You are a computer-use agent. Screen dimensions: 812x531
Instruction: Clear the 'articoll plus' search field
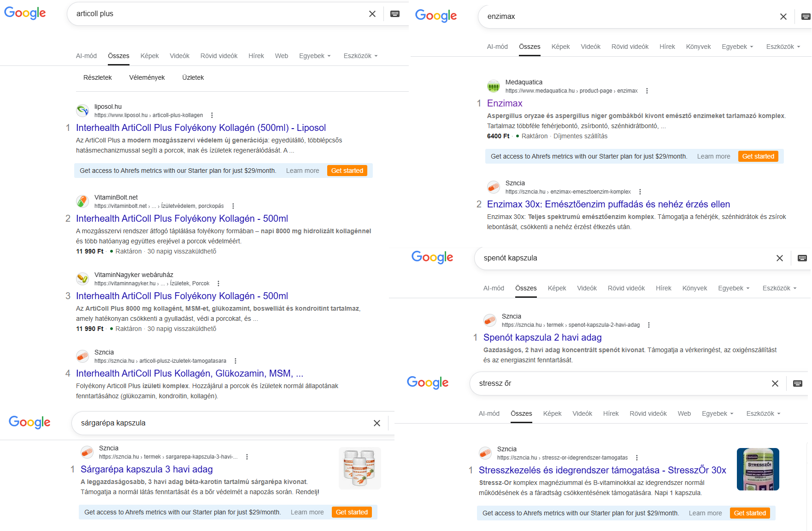pos(372,14)
